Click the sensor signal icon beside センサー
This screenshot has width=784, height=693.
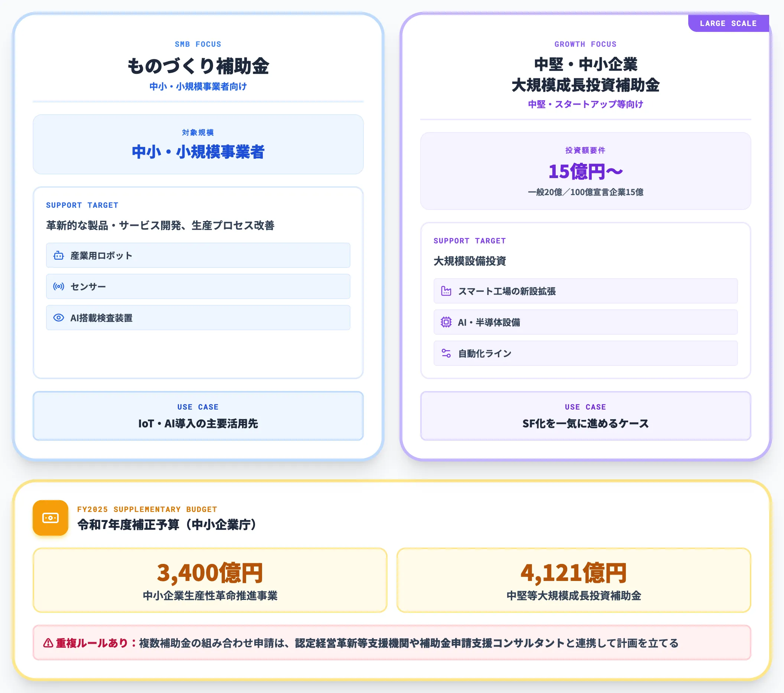pyautogui.click(x=59, y=286)
